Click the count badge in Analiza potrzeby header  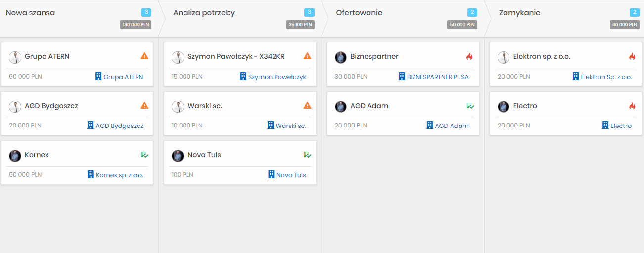(x=309, y=12)
